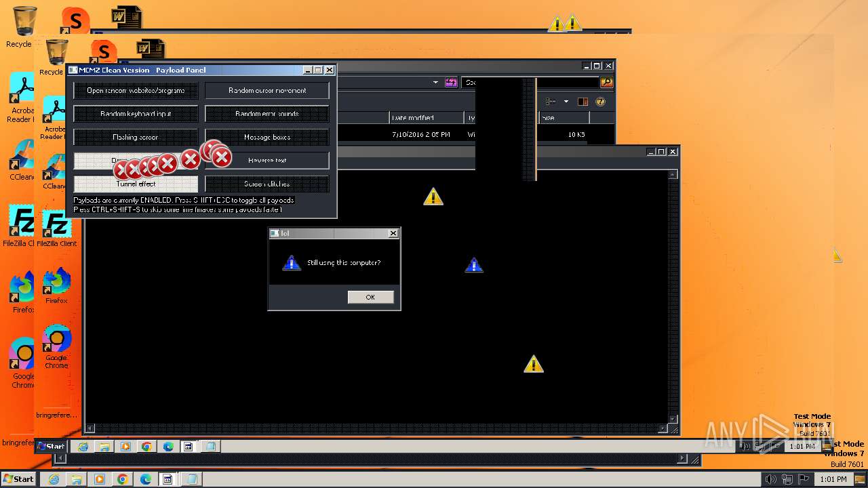Open Explorer help icon
The height and width of the screenshot is (488, 868).
point(600,102)
